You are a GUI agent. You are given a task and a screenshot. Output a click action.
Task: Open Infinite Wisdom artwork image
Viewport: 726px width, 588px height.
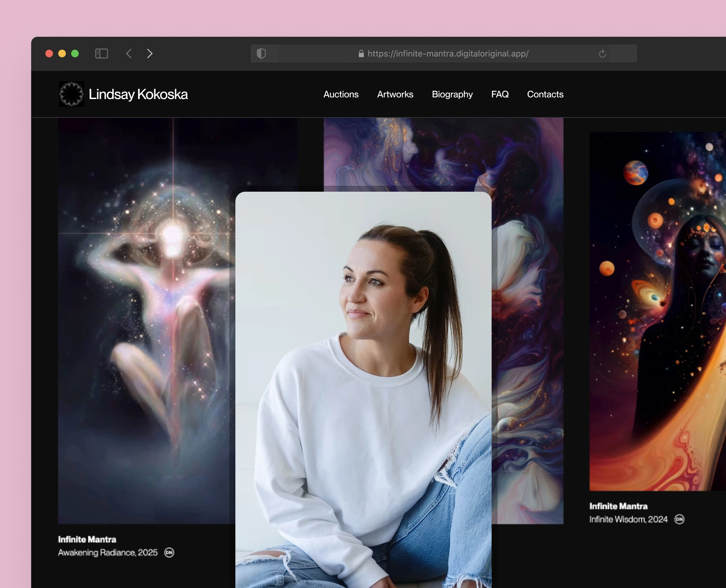point(657,311)
